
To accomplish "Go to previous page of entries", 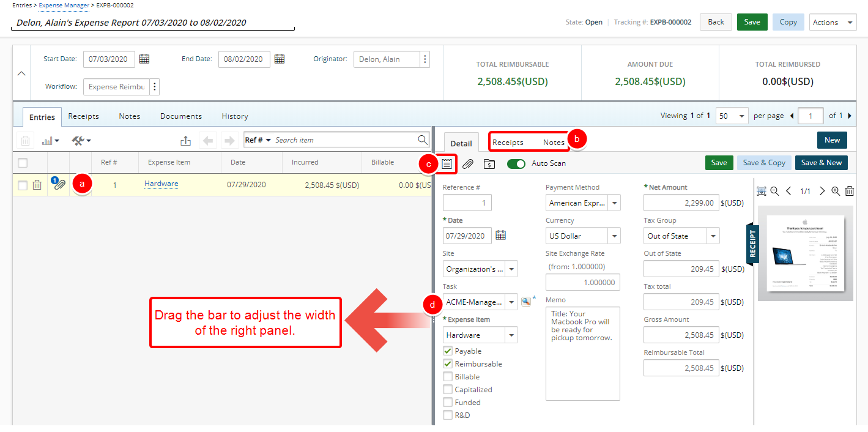I will 792,116.
